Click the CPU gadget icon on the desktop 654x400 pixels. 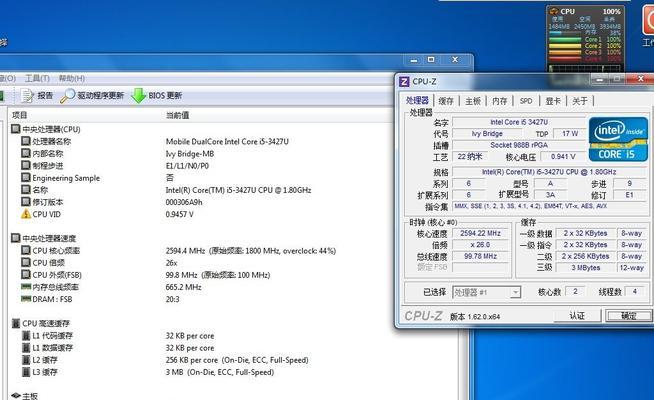coord(554,11)
